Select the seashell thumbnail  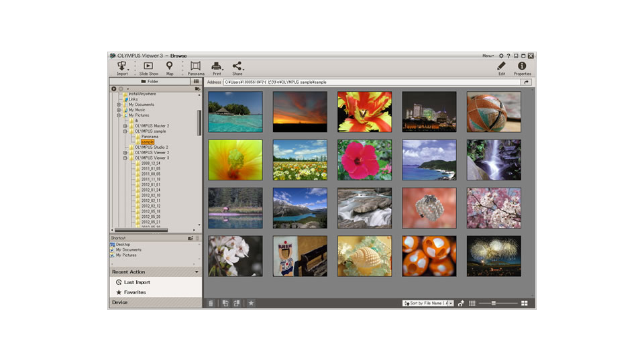click(x=365, y=256)
